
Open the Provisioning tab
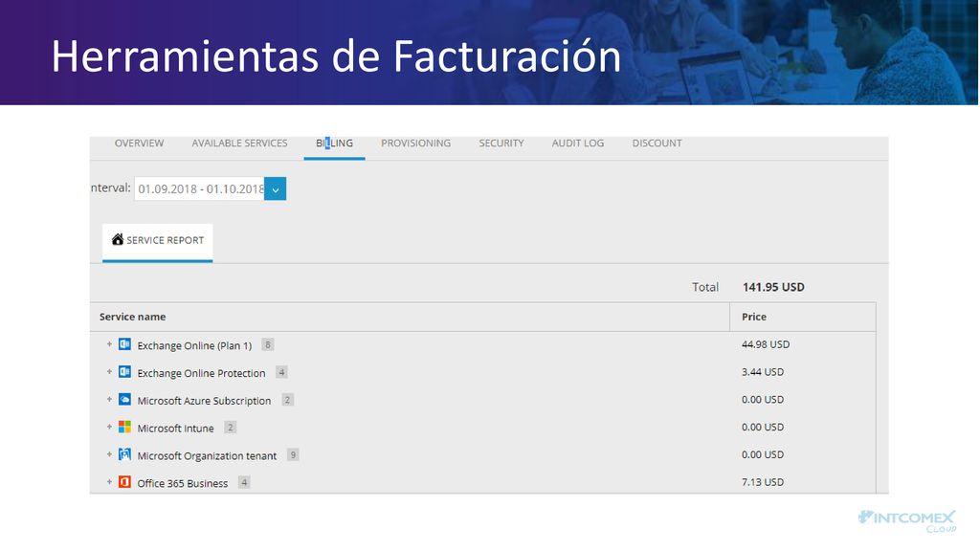(415, 143)
